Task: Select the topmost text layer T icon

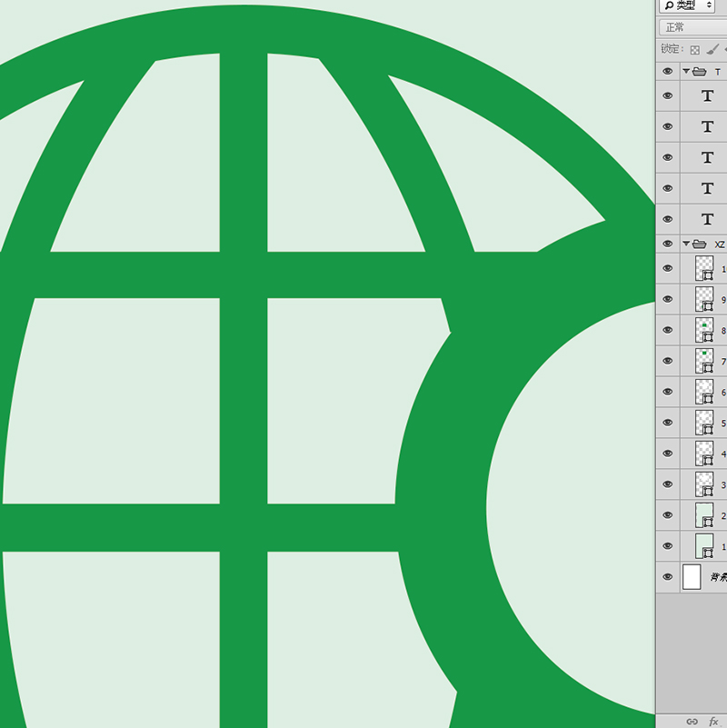Action: 707,95
